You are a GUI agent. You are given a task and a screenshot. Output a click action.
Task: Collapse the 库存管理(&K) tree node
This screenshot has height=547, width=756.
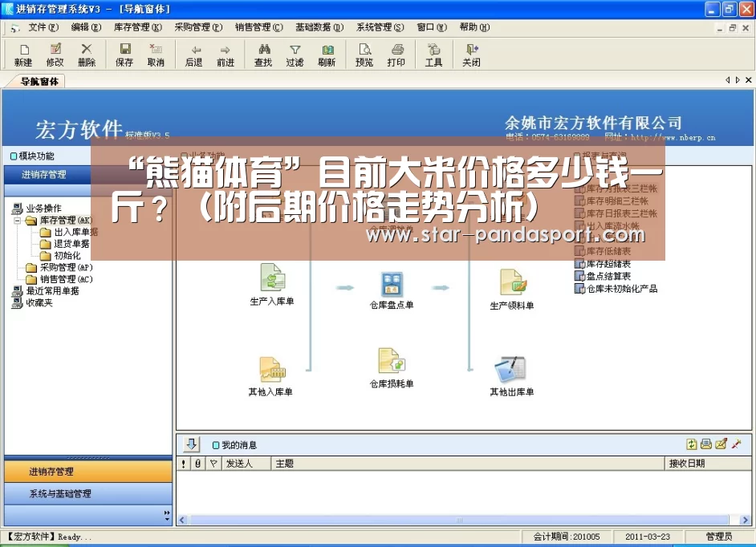pyautogui.click(x=18, y=221)
